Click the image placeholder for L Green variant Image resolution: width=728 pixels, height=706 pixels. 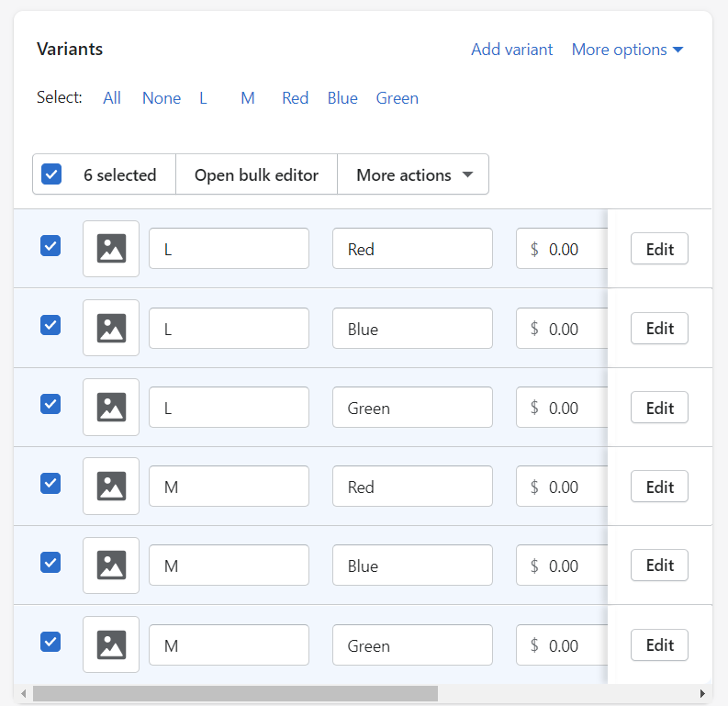111,407
